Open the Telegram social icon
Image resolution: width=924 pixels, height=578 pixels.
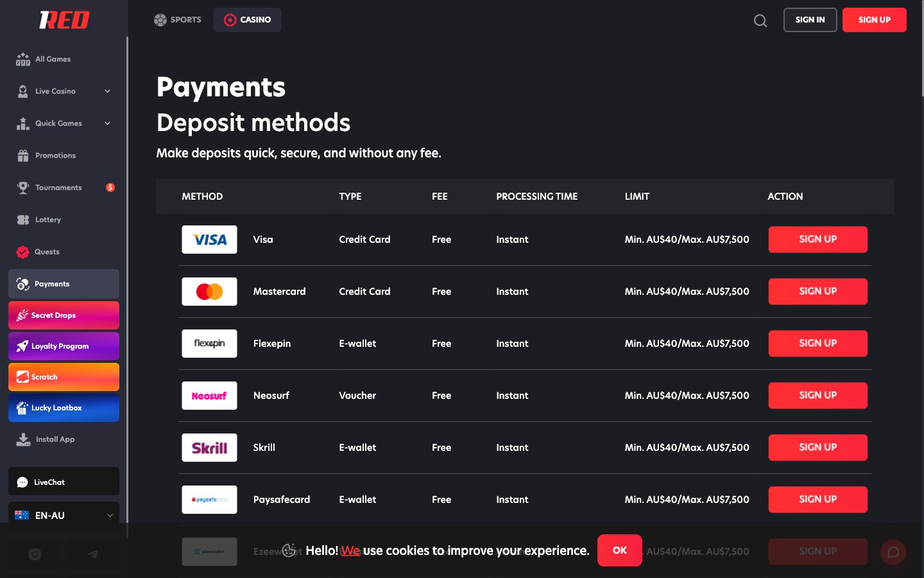click(93, 554)
